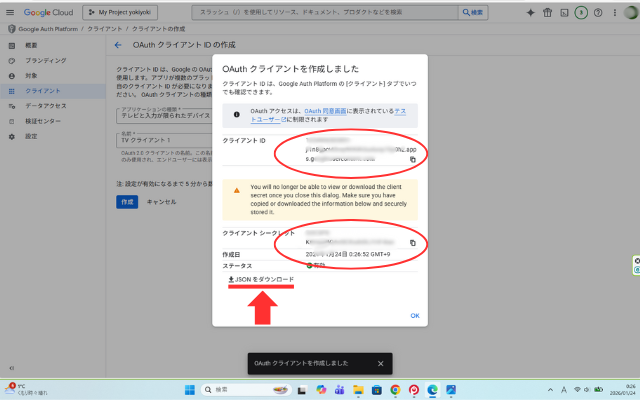Go back with the arrow beside page title
This screenshot has width=640, height=400.
pos(118,46)
